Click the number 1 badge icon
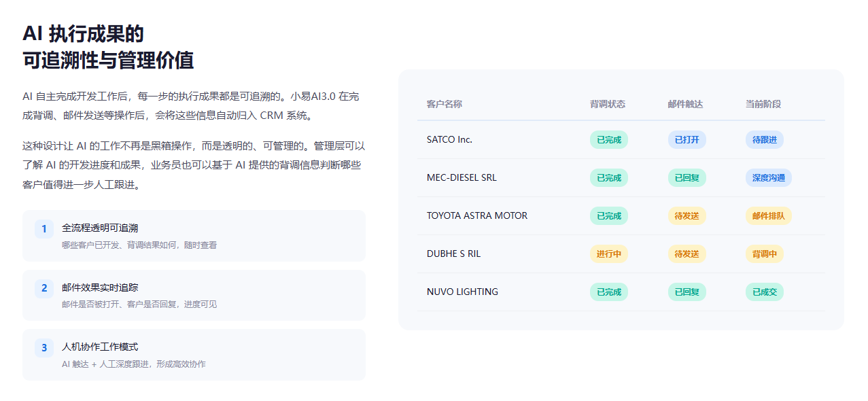 click(x=44, y=229)
